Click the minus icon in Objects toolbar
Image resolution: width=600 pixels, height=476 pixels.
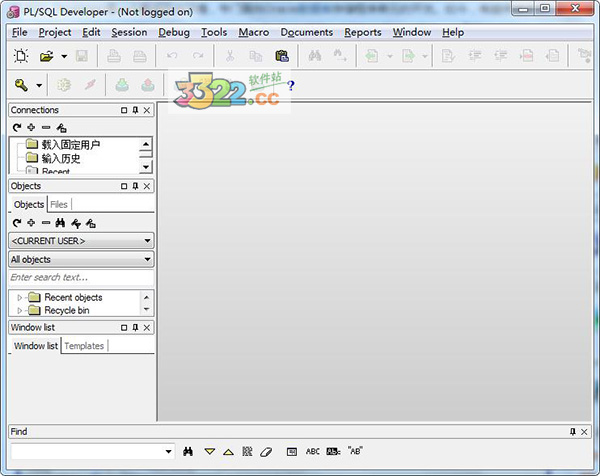[46, 223]
